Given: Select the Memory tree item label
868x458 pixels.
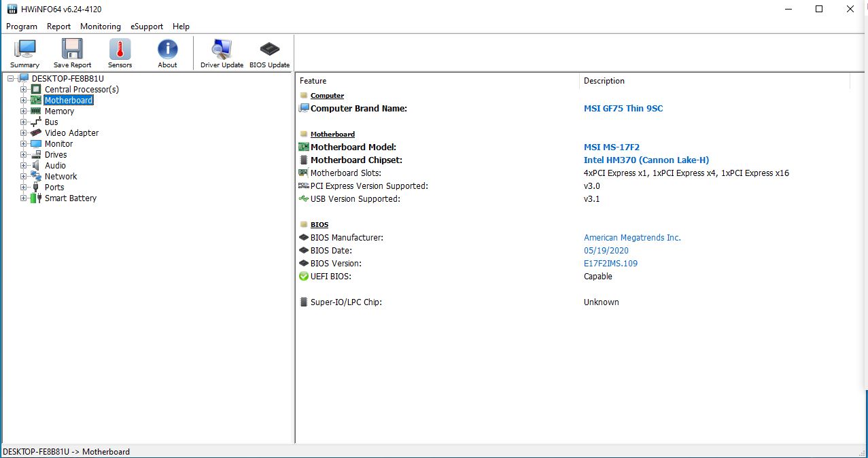Looking at the screenshot, I should [x=59, y=111].
